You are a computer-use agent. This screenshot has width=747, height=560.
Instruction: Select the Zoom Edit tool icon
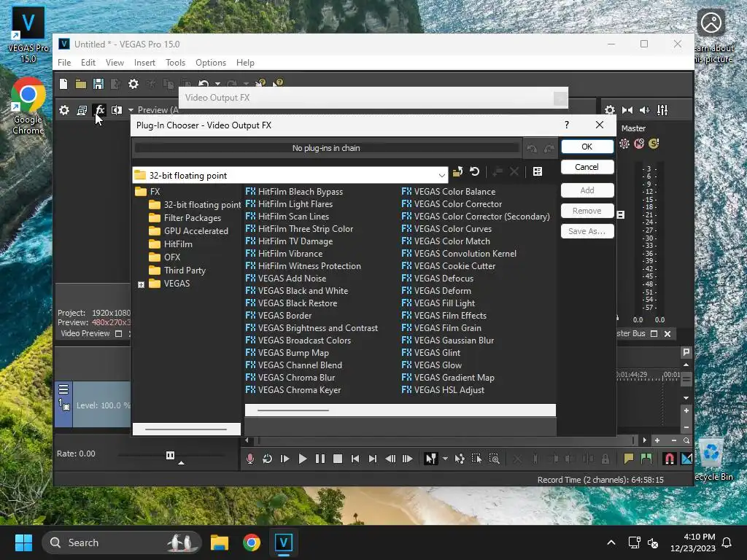494,459
